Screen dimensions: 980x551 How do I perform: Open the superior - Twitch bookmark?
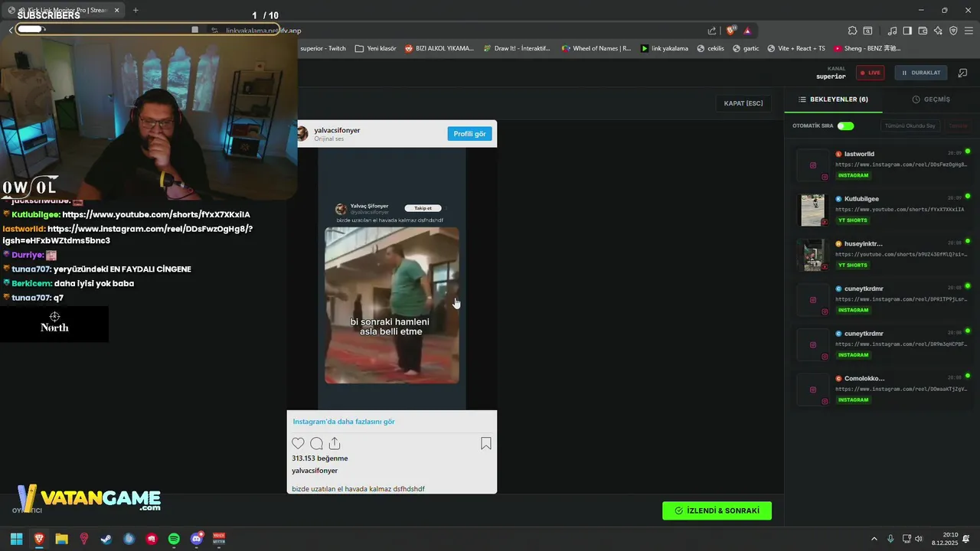(x=322, y=48)
